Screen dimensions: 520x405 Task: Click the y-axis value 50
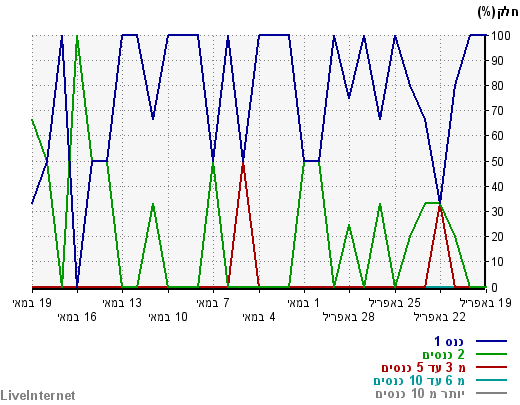pyautogui.click(x=497, y=161)
